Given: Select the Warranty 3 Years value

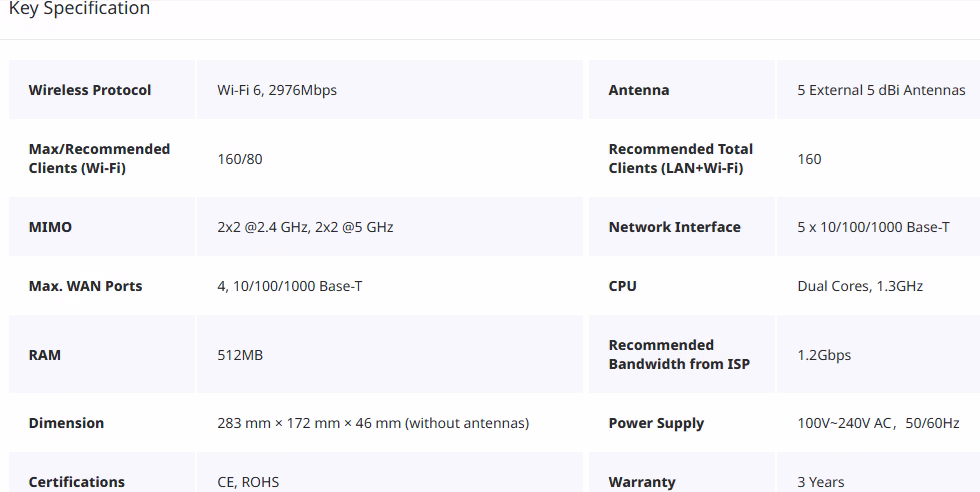Looking at the screenshot, I should [x=821, y=482].
